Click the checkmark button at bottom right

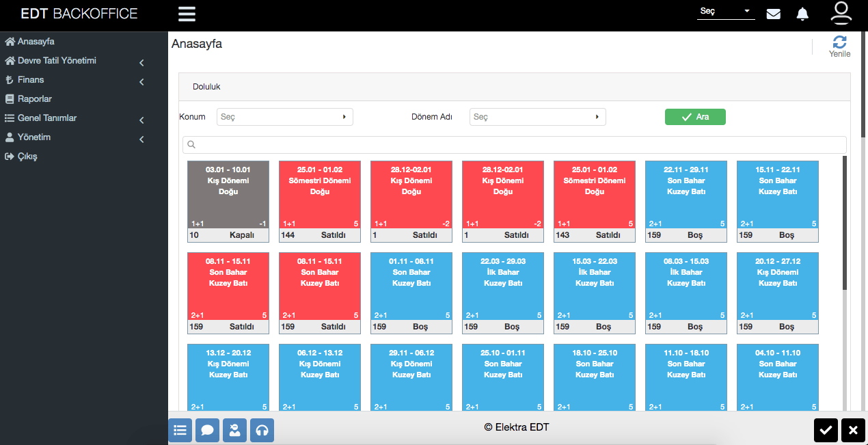pos(826,430)
